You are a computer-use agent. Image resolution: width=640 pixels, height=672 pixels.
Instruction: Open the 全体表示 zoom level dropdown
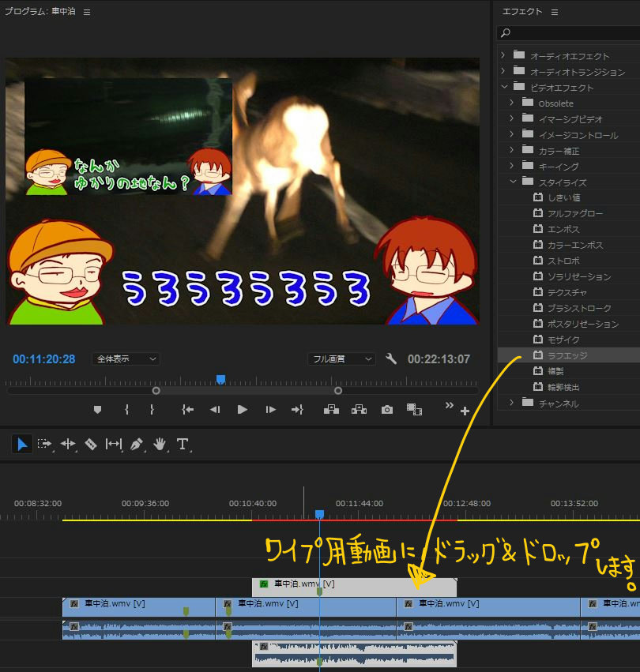coord(126,359)
